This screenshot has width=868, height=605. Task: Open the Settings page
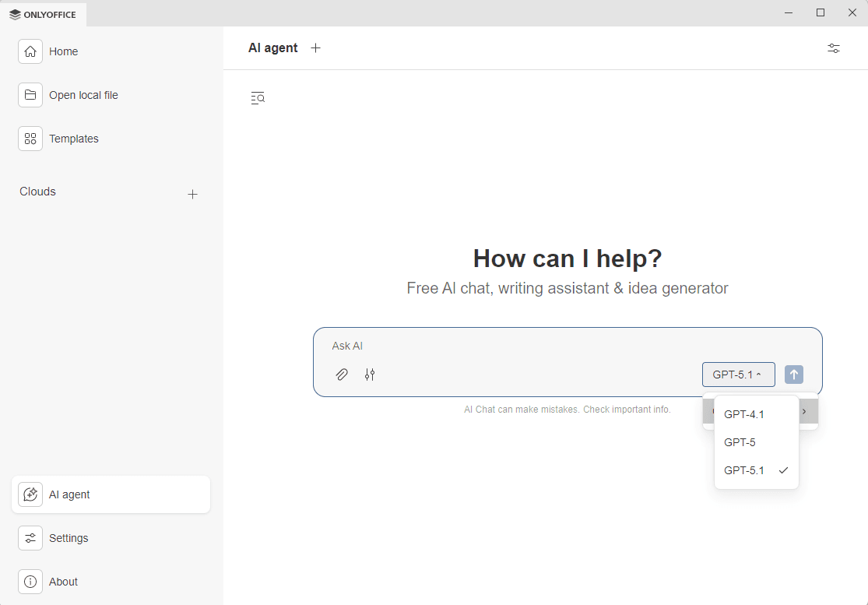(x=68, y=538)
